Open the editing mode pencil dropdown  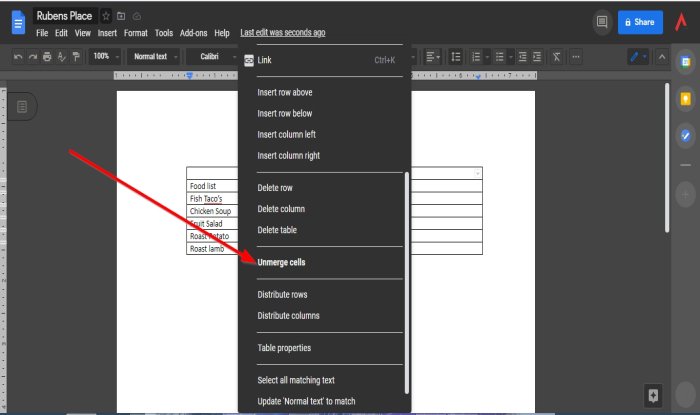point(638,57)
